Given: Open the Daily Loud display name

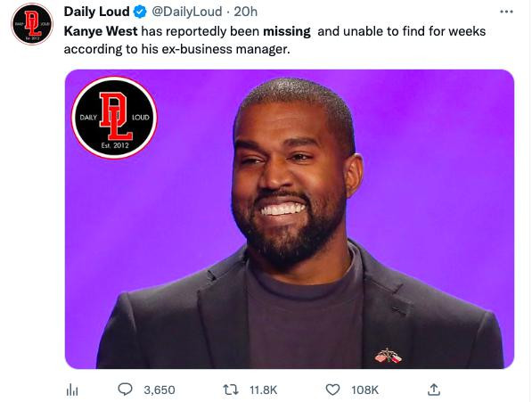Looking at the screenshot, I should point(97,12).
